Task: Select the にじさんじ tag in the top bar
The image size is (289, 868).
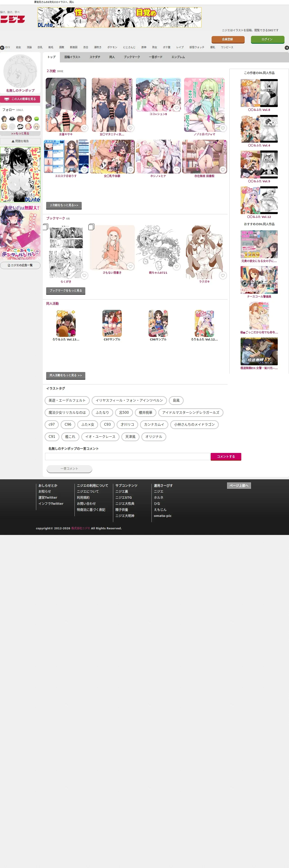Action: (x=129, y=48)
